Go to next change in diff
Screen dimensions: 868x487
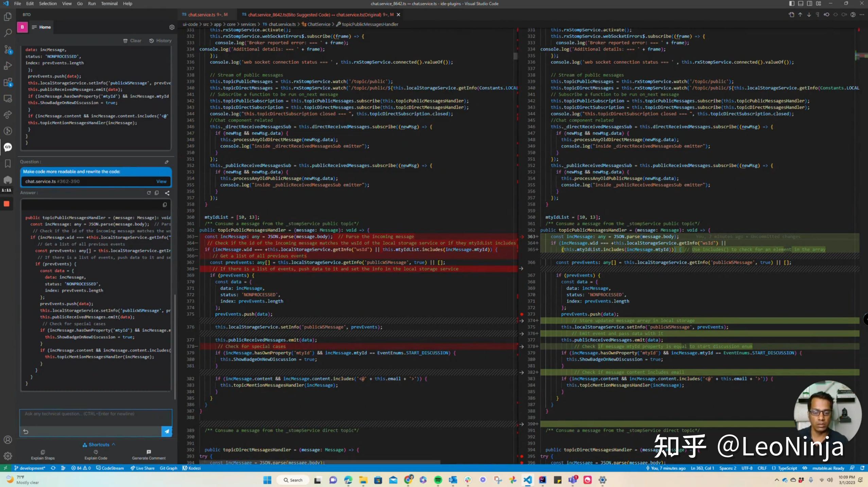809,15
